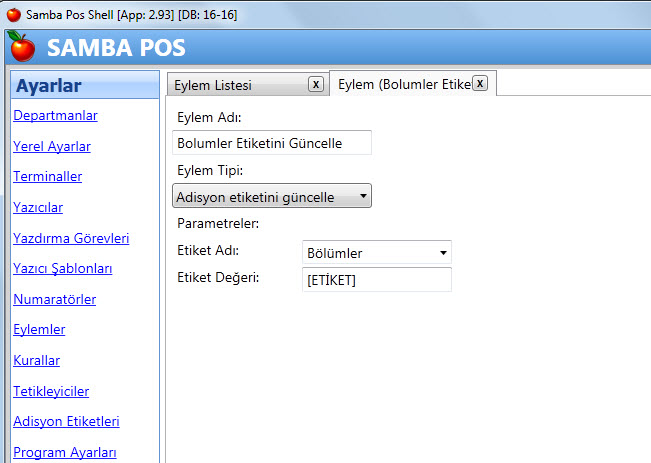Viewport: 651px width, 463px height.
Task: Click the Samba POS apple logo
Action: [21, 46]
